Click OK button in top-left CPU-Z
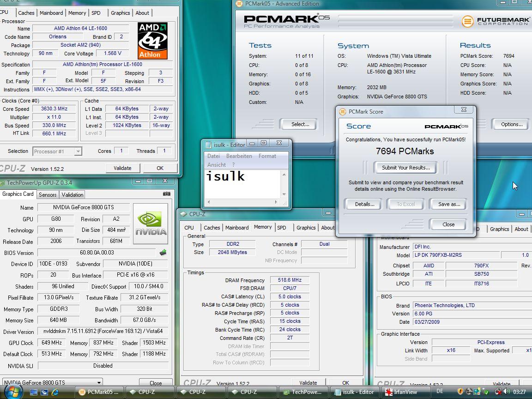The height and width of the screenshot is (399, 532). tap(160, 168)
